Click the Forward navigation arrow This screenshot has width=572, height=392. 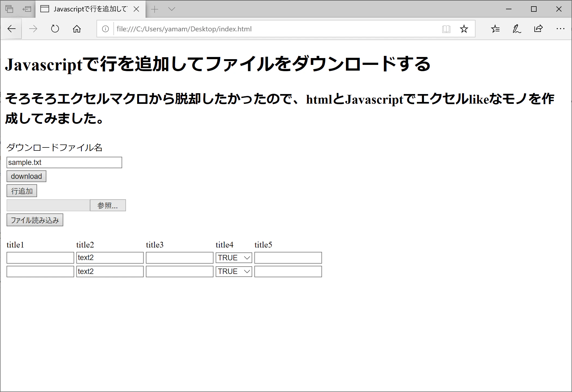click(33, 29)
